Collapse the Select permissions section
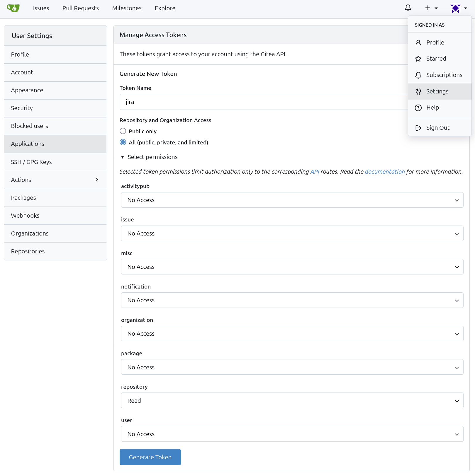Viewport: 475px width, 476px height. coord(149,157)
